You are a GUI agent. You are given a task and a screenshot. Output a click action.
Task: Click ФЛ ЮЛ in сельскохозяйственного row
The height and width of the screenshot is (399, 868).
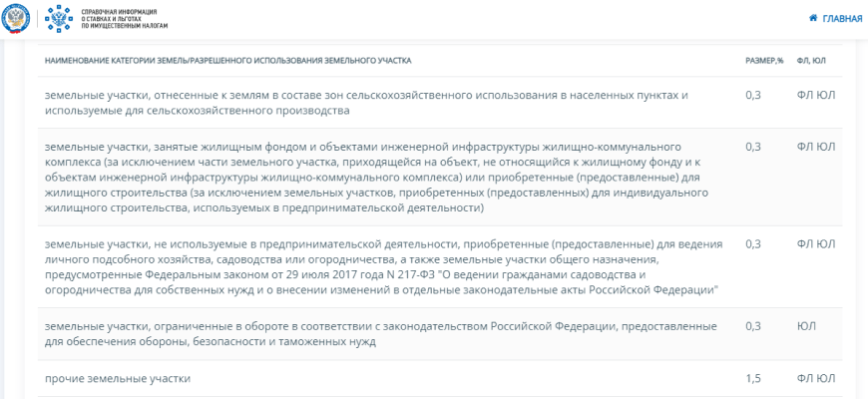(x=816, y=95)
